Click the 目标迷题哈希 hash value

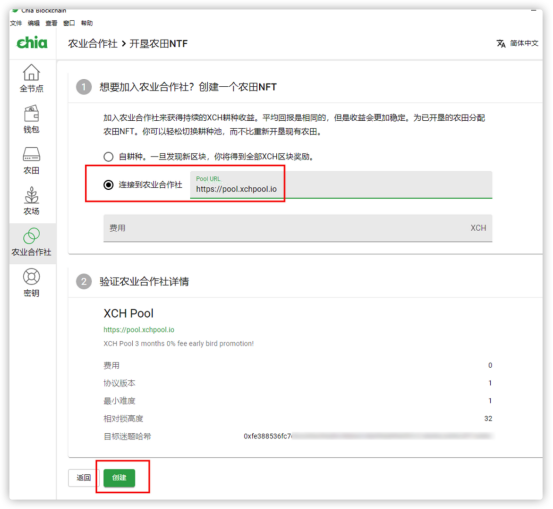(x=368, y=436)
